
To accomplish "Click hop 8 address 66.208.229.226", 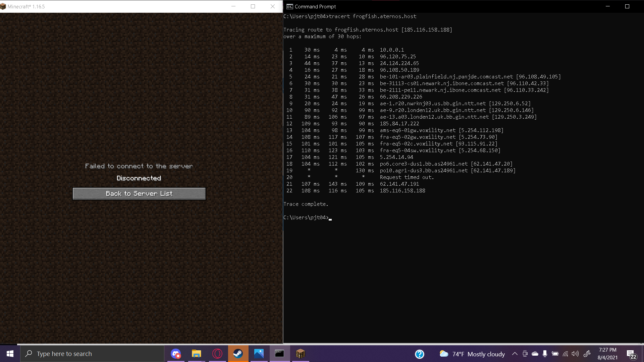I will [401, 97].
